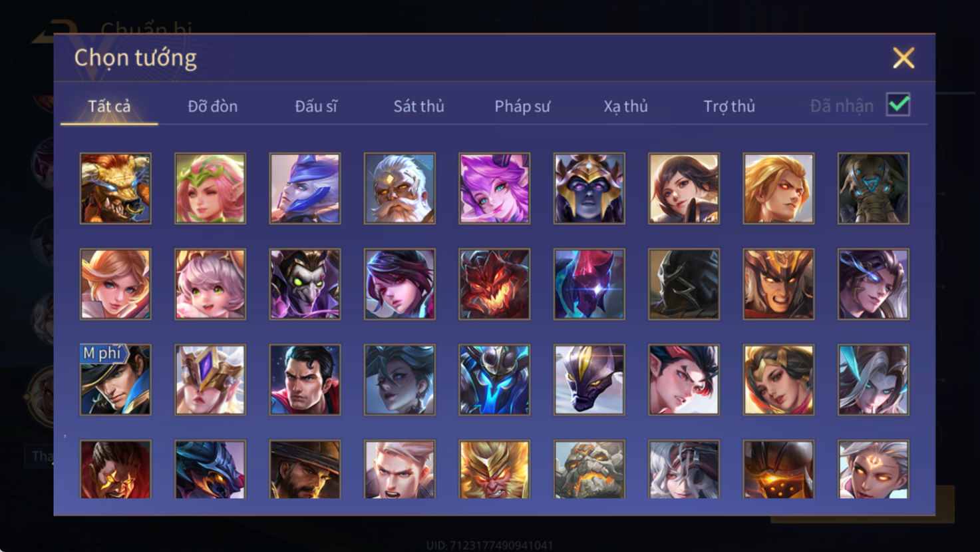Pick the purple-haired girl with horns
The height and width of the screenshot is (552, 980).
coord(494,188)
